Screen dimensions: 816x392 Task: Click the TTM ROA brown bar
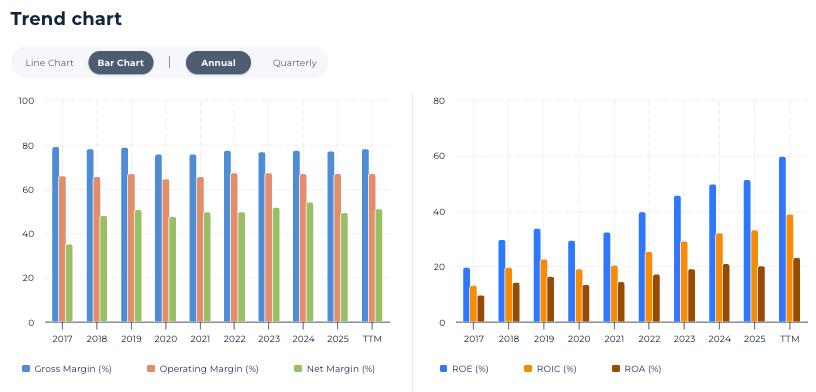pyautogui.click(x=796, y=290)
